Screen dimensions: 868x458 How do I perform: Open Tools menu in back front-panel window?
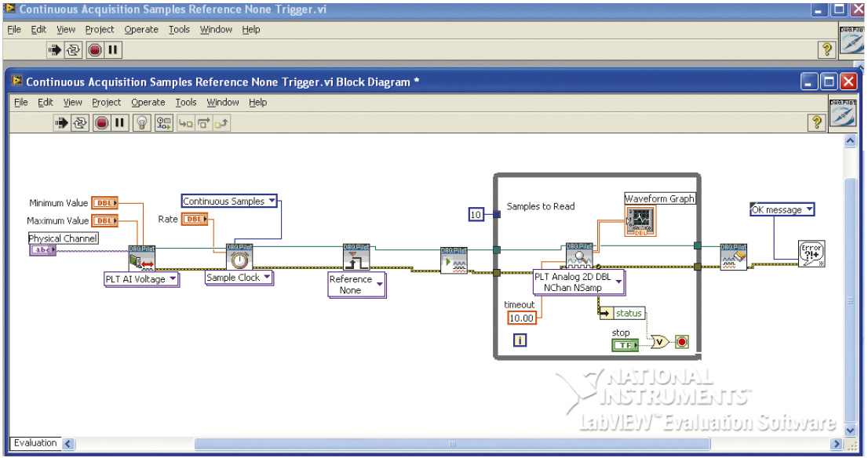(x=180, y=30)
